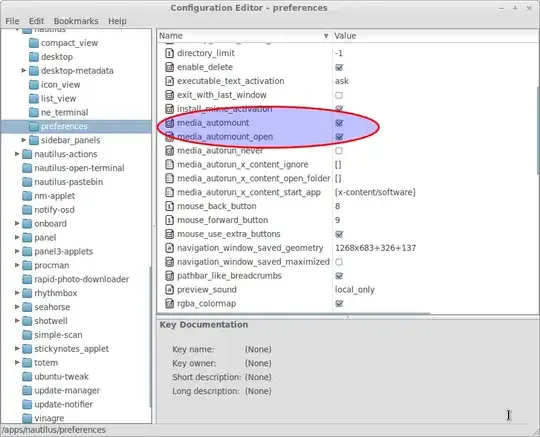540x437 pixels.
Task: Toggle the media_automount checkbox
Action: (x=339, y=123)
